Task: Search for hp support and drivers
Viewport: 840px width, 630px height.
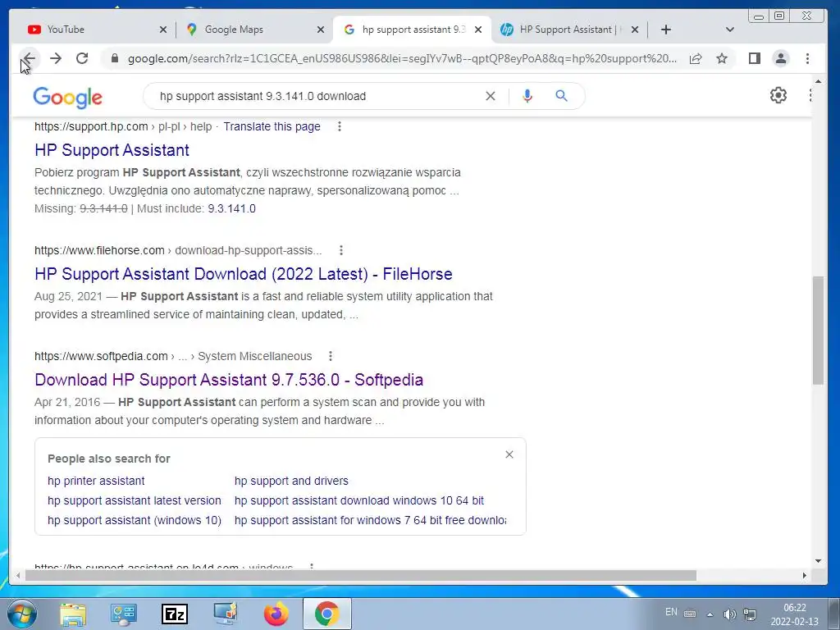Action: (x=291, y=481)
